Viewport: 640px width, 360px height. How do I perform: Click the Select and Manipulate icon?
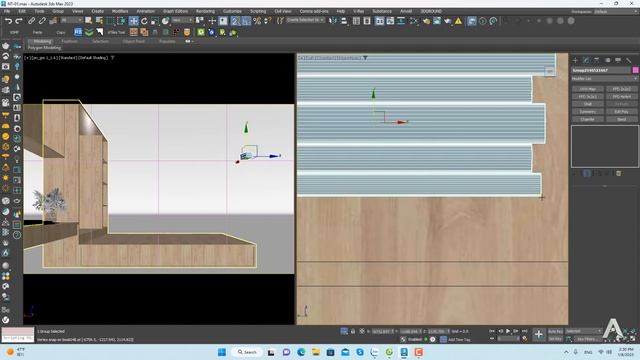pos(212,21)
